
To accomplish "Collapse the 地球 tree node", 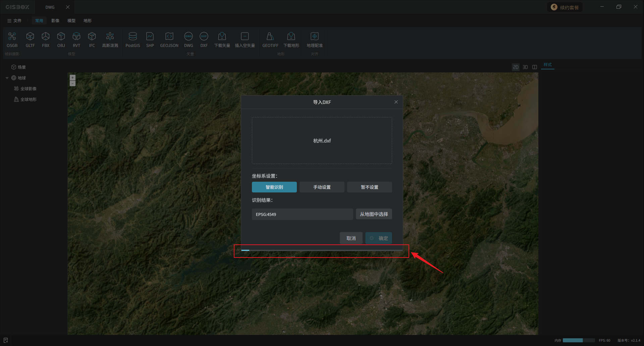I will (7, 78).
